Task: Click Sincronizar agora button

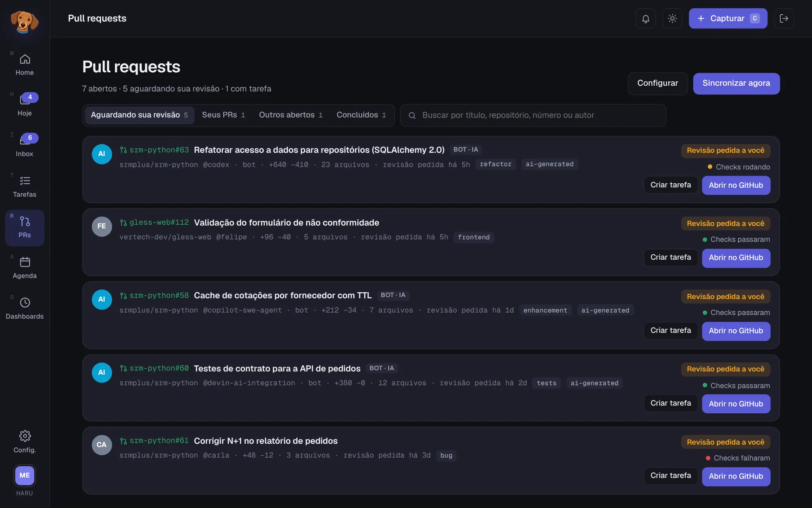Action: [x=736, y=83]
